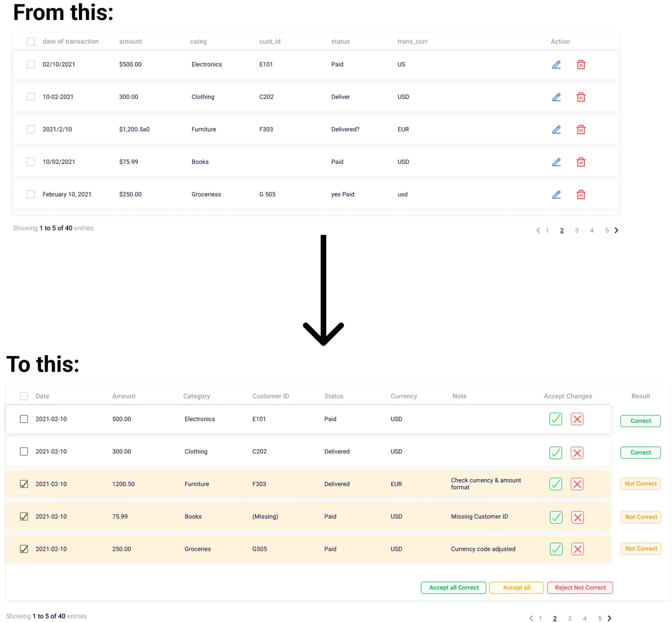Click Accept all Correct button
This screenshot has height=623, width=672.
pos(453,588)
